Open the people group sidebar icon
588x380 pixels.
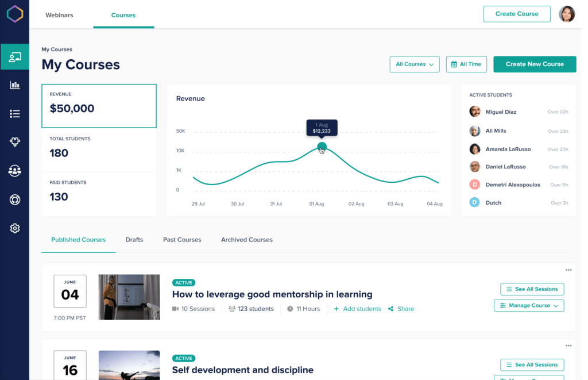point(15,171)
